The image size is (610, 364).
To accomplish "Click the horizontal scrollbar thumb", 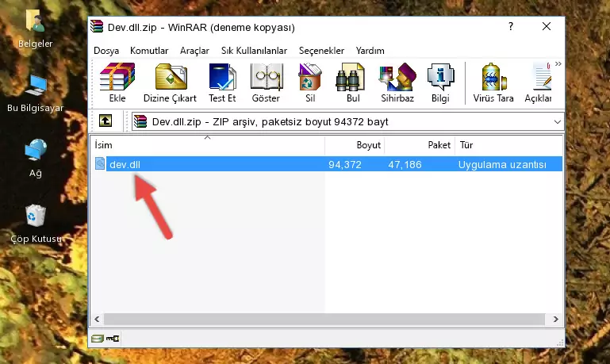I will 324,320.
